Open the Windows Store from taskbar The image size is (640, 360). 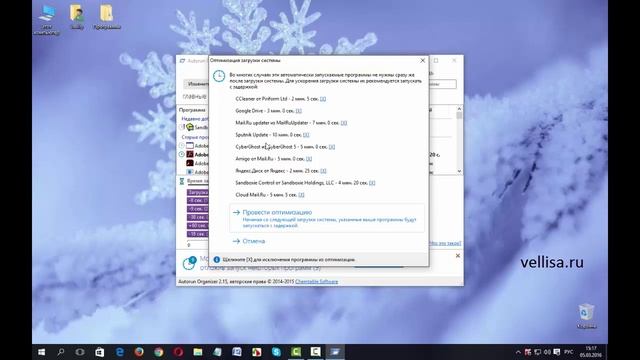[100, 352]
